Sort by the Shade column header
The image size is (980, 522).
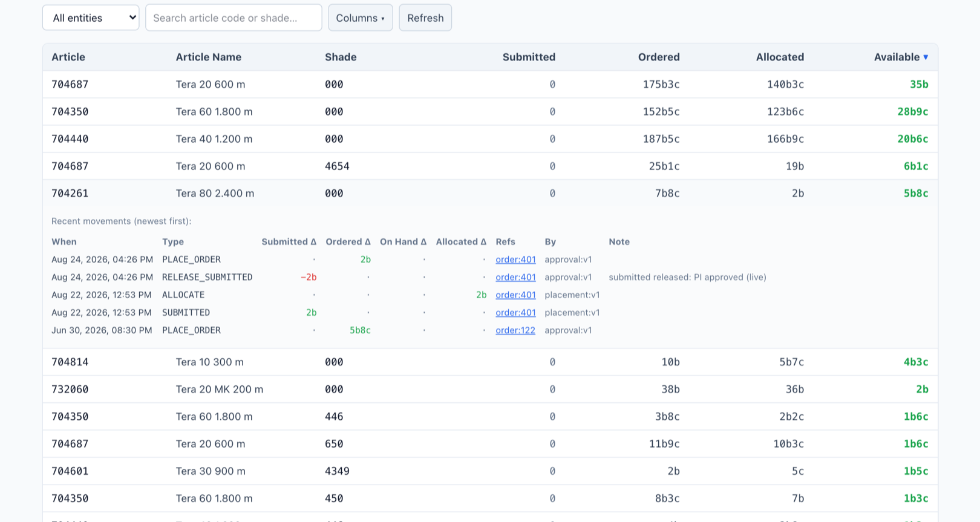pos(341,57)
